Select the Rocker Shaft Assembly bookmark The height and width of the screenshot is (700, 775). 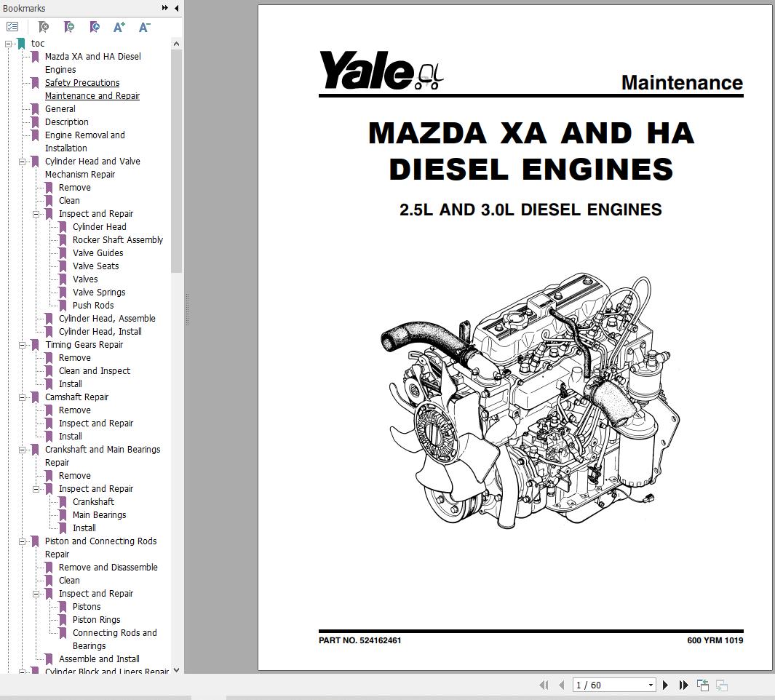(118, 239)
